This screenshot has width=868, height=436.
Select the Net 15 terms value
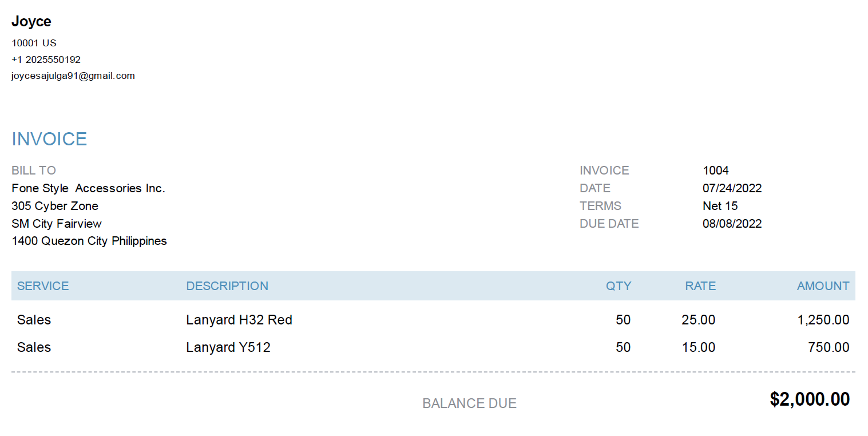coord(720,206)
